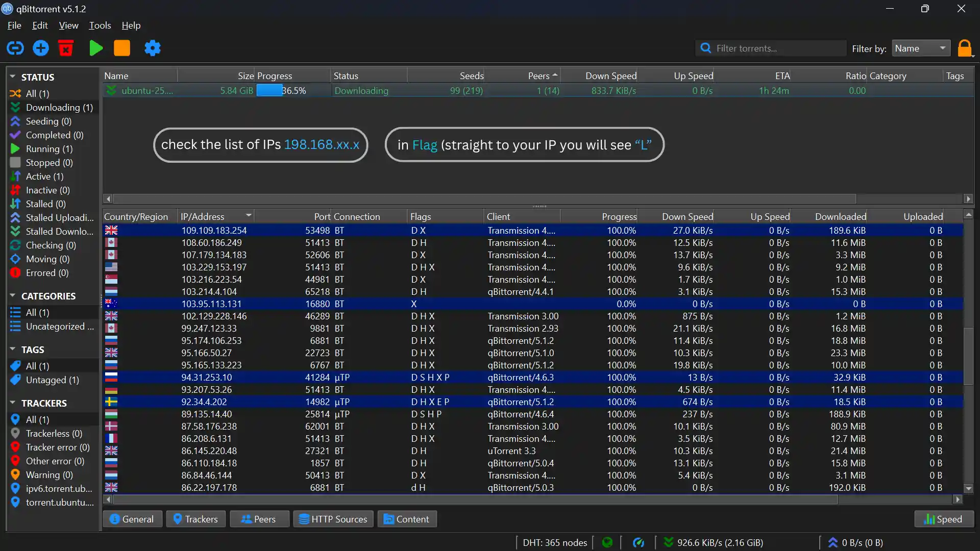The width and height of the screenshot is (980, 551).
Task: Select the ubuntu-25 torrent row
Action: [538, 90]
